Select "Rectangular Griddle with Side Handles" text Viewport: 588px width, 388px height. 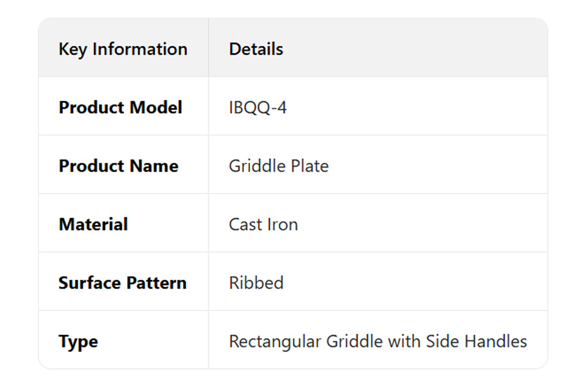point(377,341)
